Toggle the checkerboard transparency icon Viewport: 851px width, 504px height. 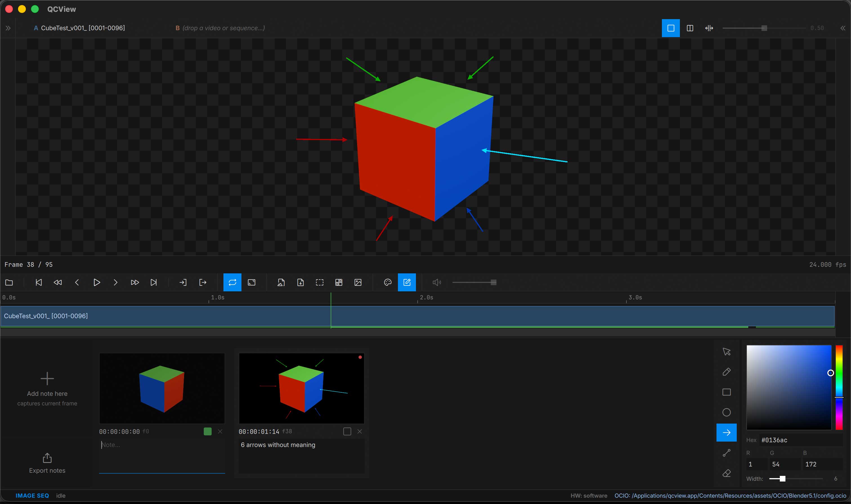pos(339,283)
